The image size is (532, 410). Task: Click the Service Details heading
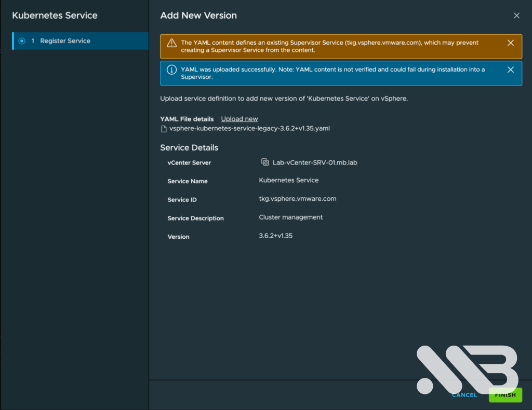point(189,148)
